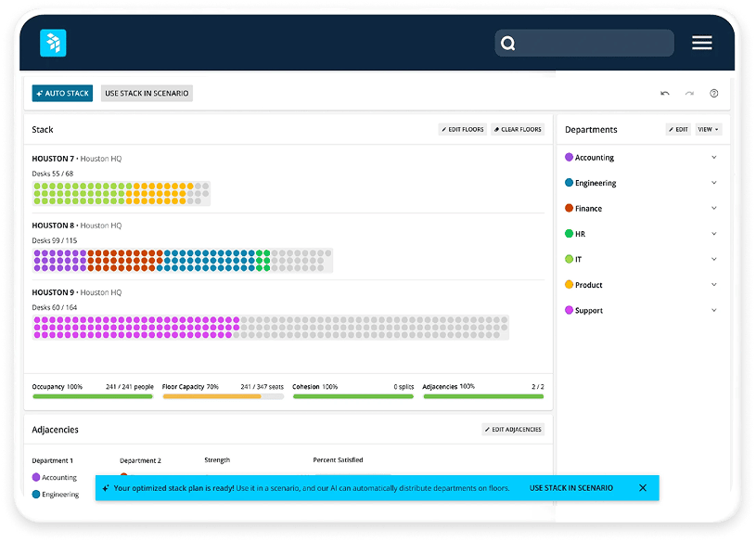Open the search magnifier in the top bar

507,43
